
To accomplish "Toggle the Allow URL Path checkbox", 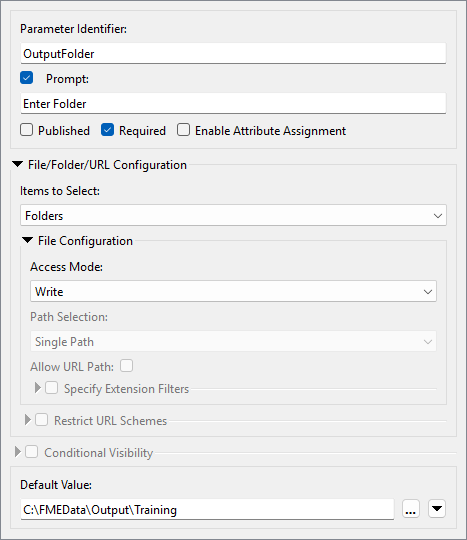I will (x=126, y=366).
